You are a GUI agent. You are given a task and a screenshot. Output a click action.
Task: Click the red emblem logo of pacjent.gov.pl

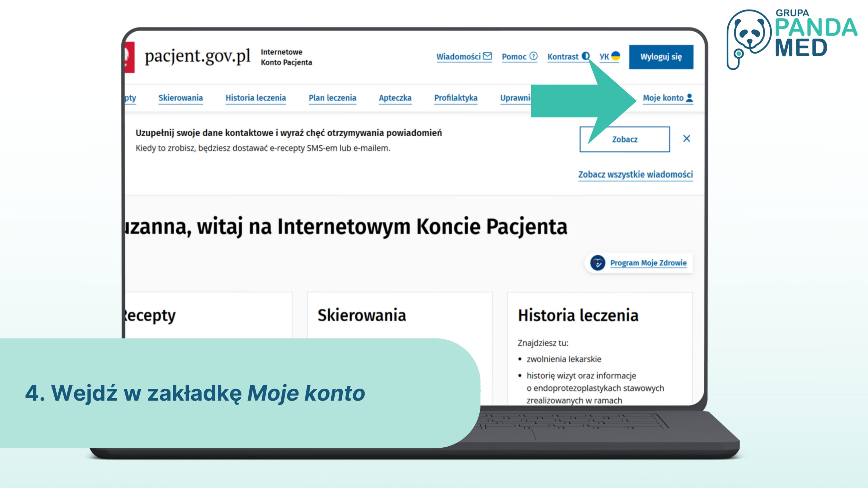tap(130, 57)
